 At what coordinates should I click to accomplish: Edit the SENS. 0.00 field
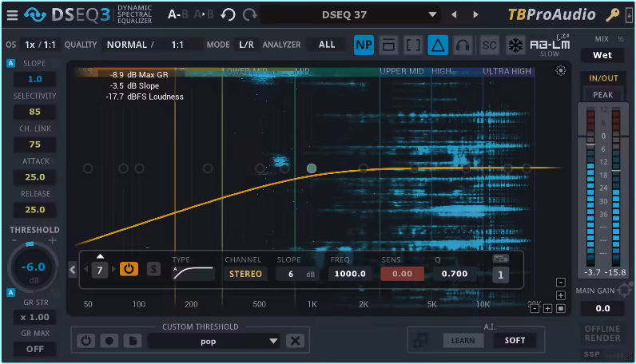tap(402, 274)
